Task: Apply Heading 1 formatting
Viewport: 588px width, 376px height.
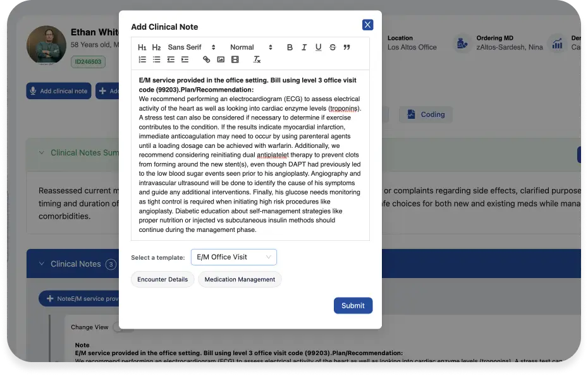Action: pyautogui.click(x=142, y=47)
